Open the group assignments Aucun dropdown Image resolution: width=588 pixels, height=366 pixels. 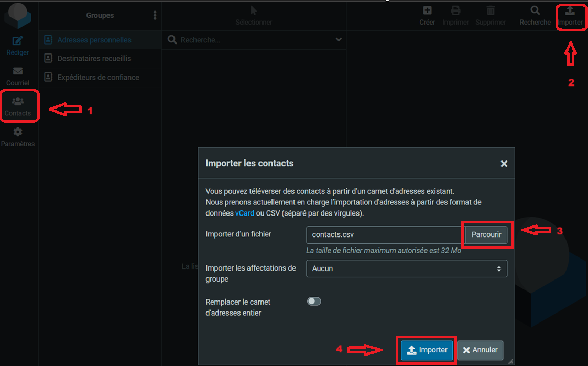click(407, 268)
